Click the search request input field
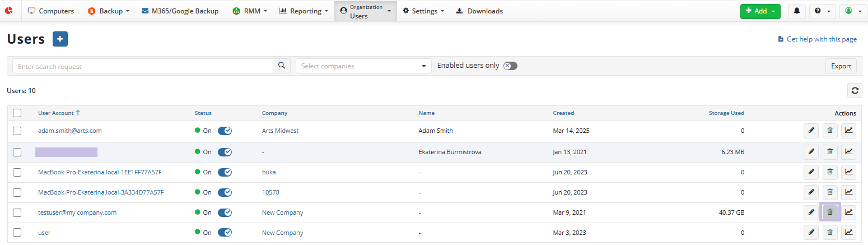 [143, 66]
